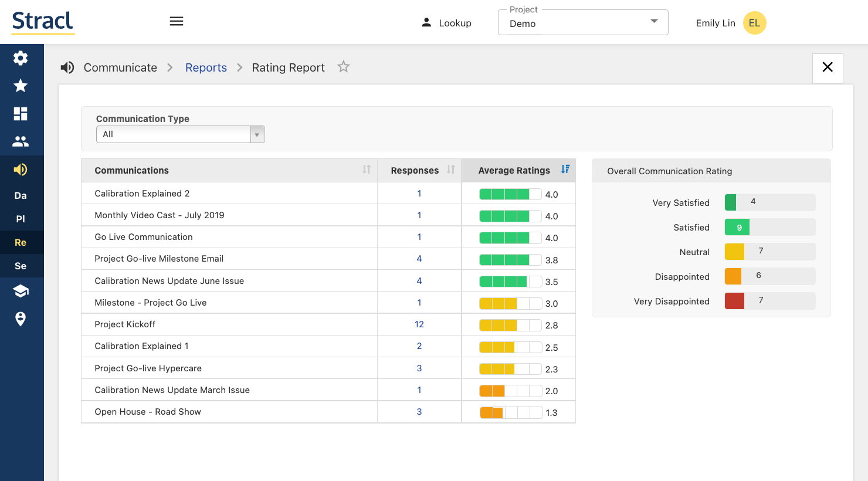The width and height of the screenshot is (868, 481).
Task: Select the Communicate megaphone sidebar icon
Action: pyautogui.click(x=21, y=170)
